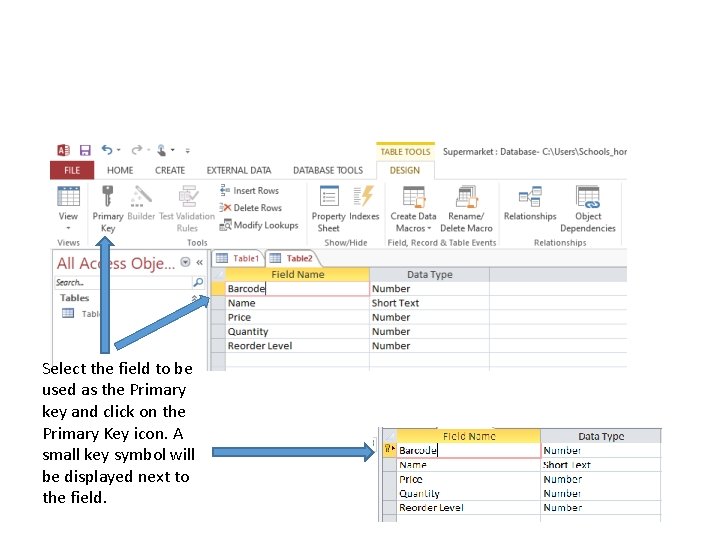Click Modify Lookups
720x540 pixels.
click(259, 225)
